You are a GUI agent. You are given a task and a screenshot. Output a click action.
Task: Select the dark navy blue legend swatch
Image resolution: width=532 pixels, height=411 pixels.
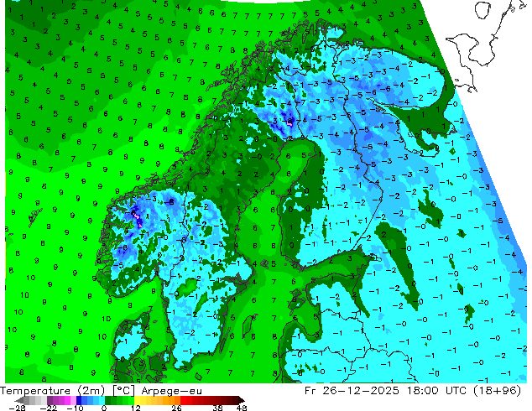79,400
